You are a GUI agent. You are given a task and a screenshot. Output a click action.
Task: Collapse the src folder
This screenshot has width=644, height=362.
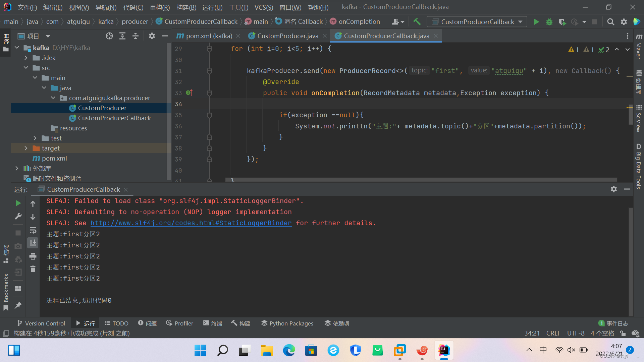(26, 68)
